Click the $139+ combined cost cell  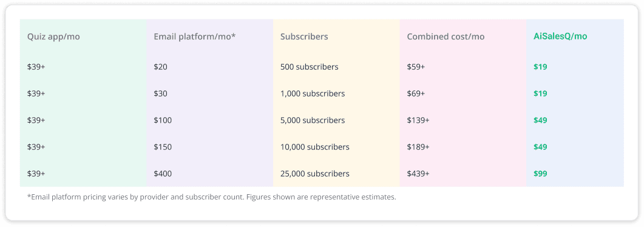pyautogui.click(x=418, y=120)
